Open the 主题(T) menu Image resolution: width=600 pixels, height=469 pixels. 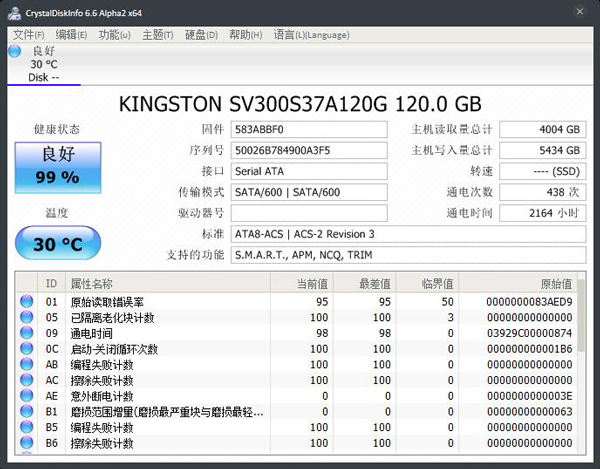tap(158, 35)
